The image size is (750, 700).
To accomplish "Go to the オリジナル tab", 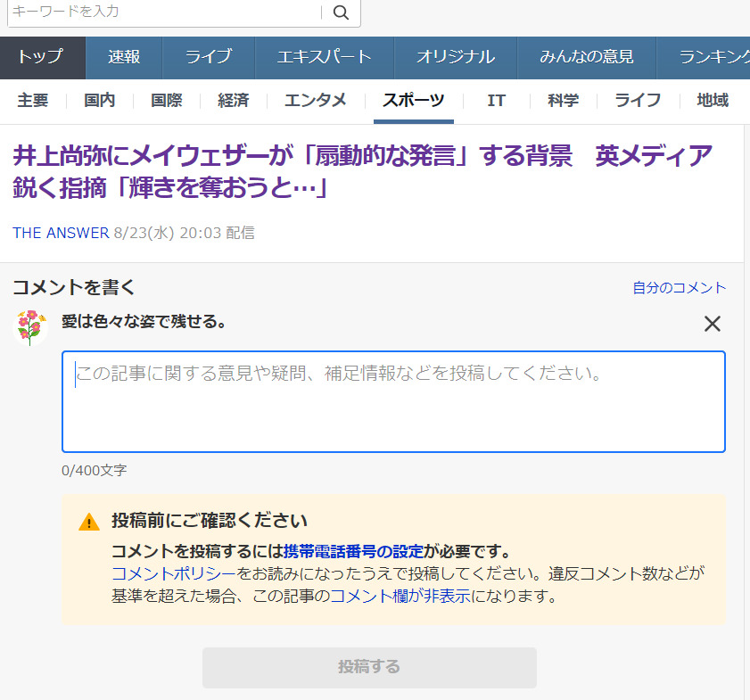I will [x=455, y=57].
